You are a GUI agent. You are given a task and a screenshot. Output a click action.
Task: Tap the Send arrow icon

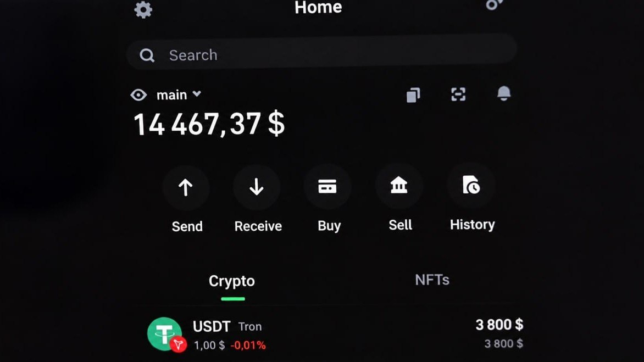point(186,187)
